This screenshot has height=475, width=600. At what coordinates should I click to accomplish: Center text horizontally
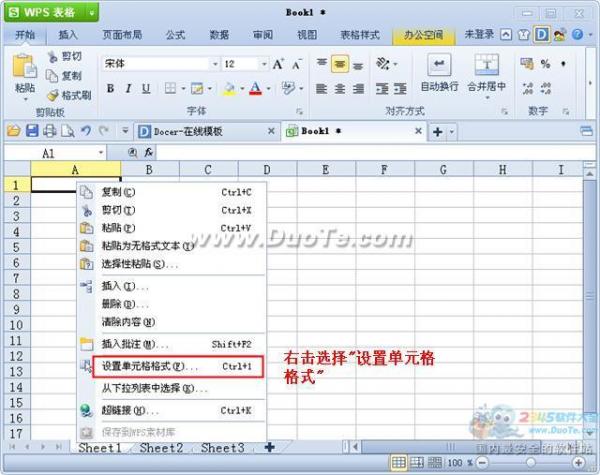340,89
